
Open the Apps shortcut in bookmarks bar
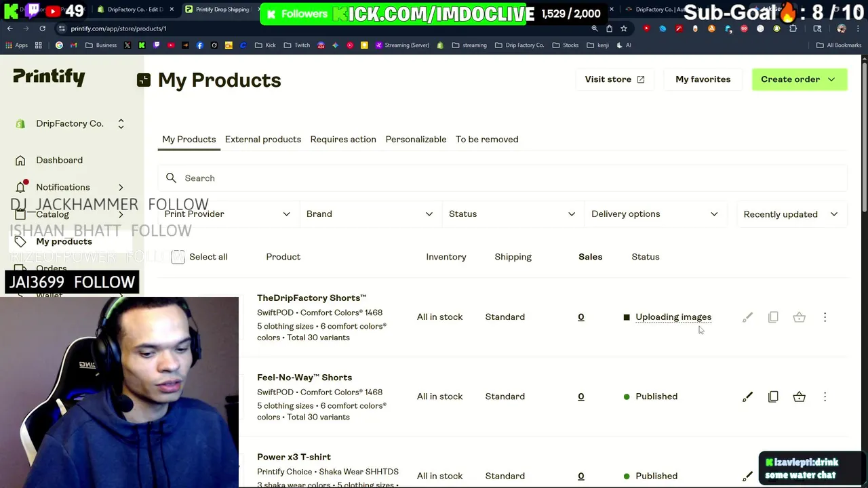(17, 45)
